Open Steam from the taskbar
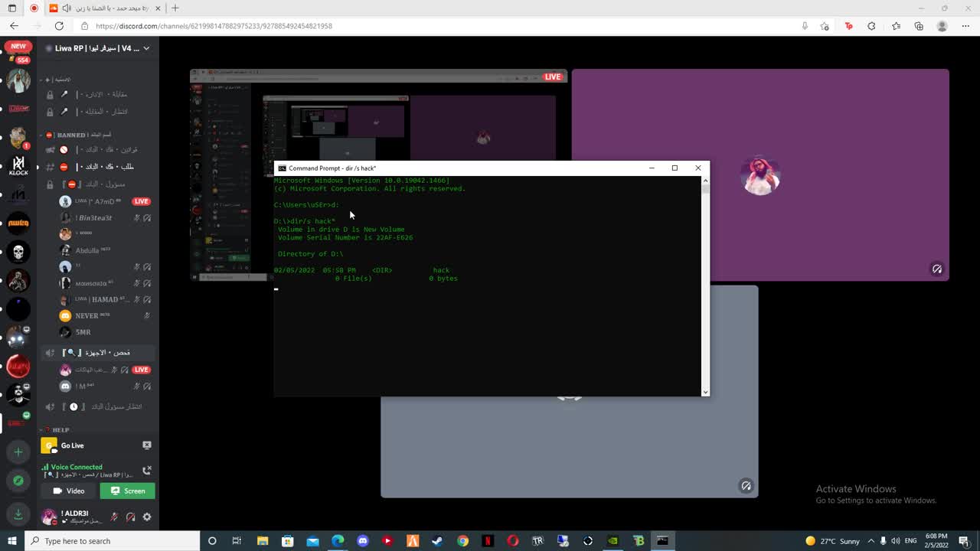Viewport: 980px width, 551px height. point(437,541)
